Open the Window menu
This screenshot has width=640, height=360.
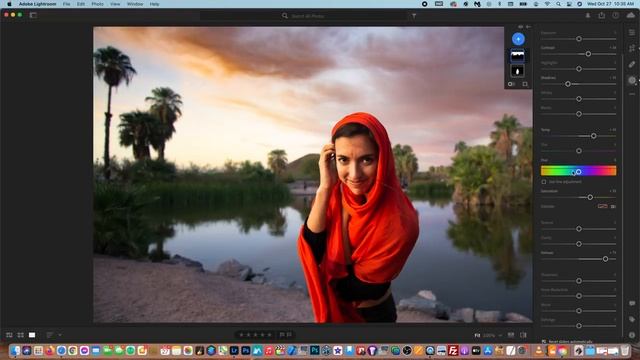[135, 4]
